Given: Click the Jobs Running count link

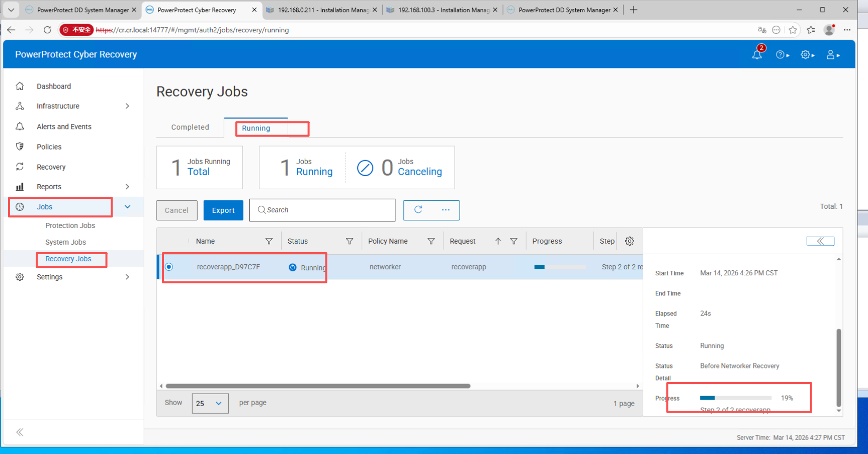Looking at the screenshot, I should [x=314, y=172].
